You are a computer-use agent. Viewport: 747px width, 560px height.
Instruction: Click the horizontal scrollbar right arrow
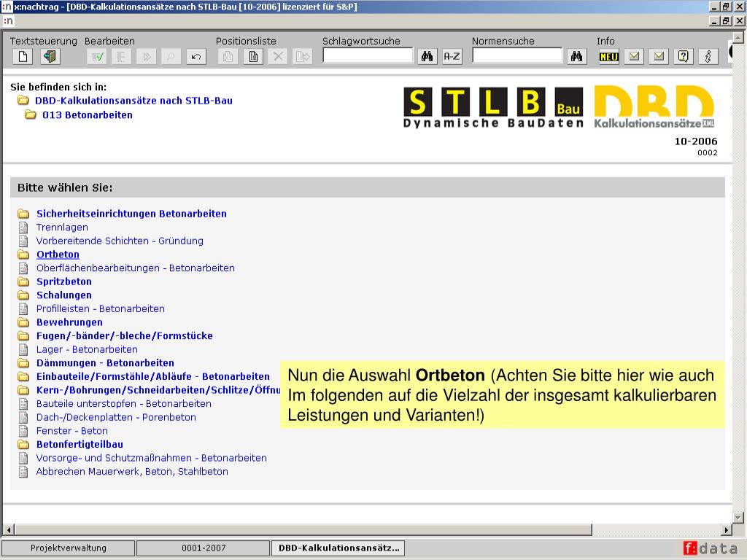tap(726, 529)
